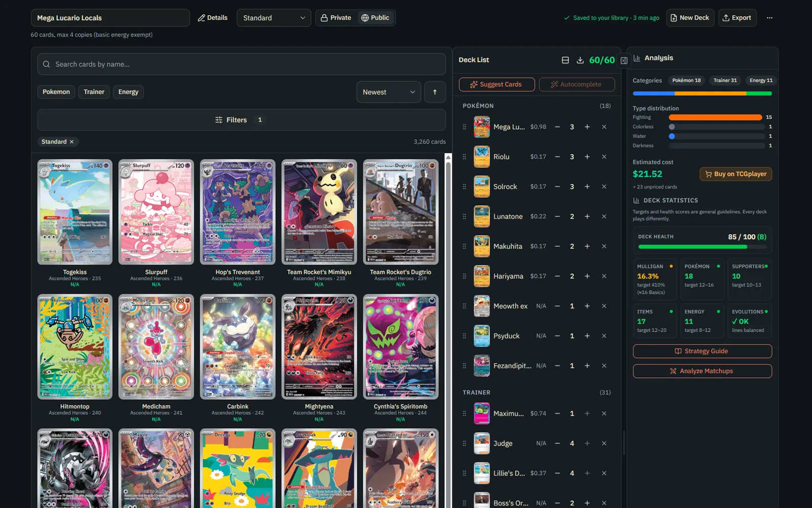Screen dimensions: 812x508
Task: Select Team Rocket's Dugtrio card
Action: (x=400, y=212)
